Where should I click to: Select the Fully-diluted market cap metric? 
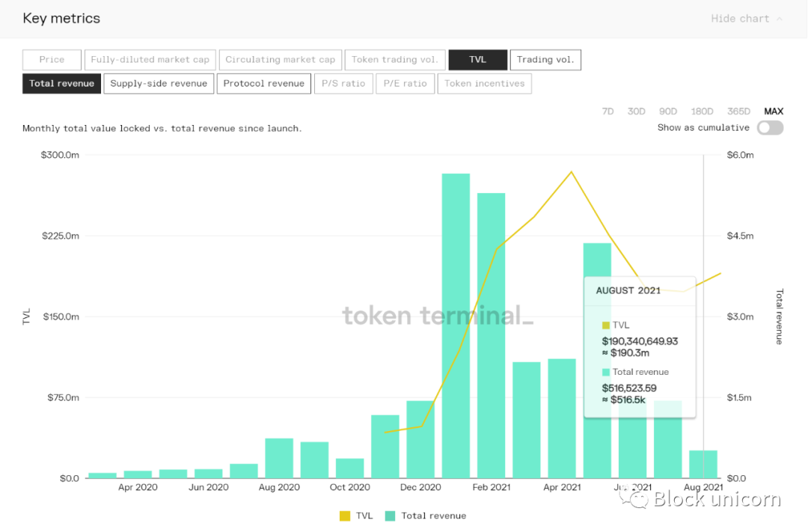(150, 59)
